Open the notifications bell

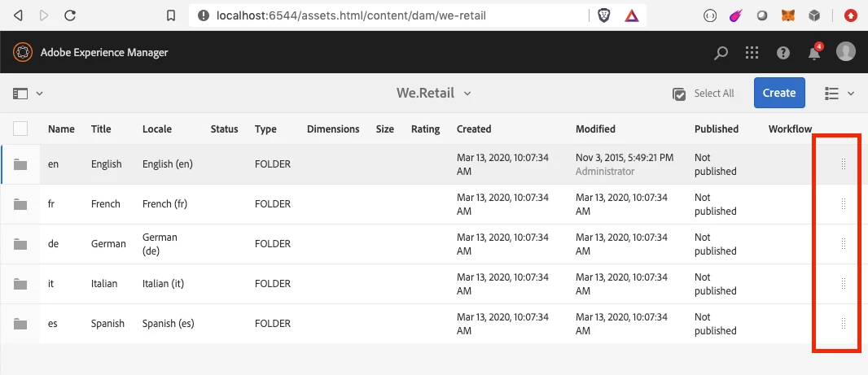click(813, 53)
